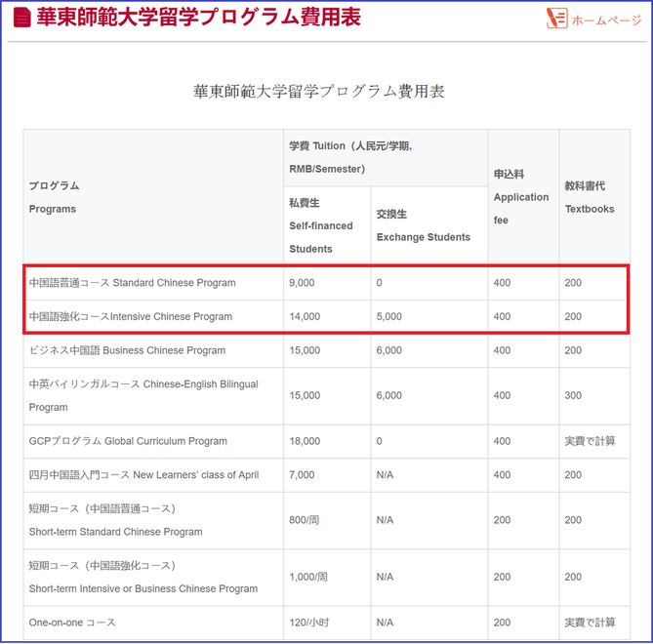The width and height of the screenshot is (653, 644).
Task: Click the homepage notebook icon
Action: 556,19
